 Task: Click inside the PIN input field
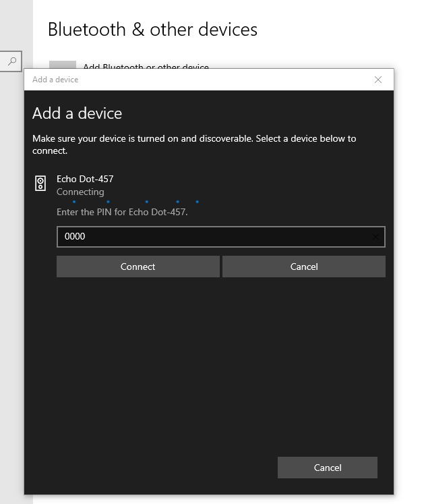pyautogui.click(x=216, y=237)
